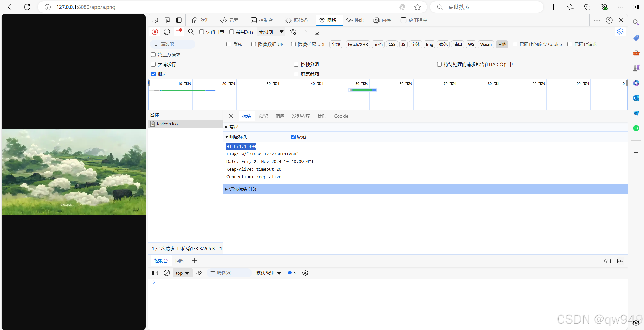Expand the 常规 general section
644x330 pixels.
[x=234, y=127]
